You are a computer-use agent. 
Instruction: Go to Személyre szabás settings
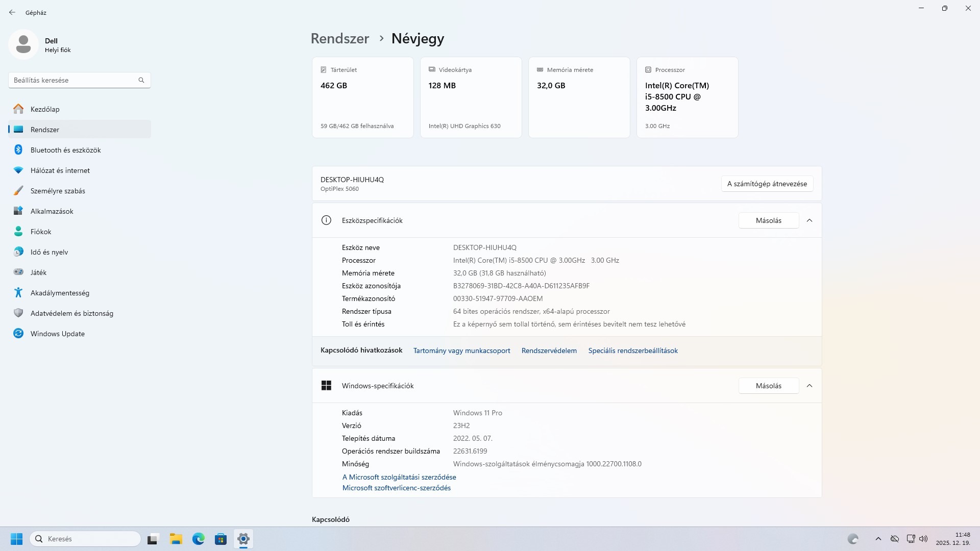click(58, 191)
